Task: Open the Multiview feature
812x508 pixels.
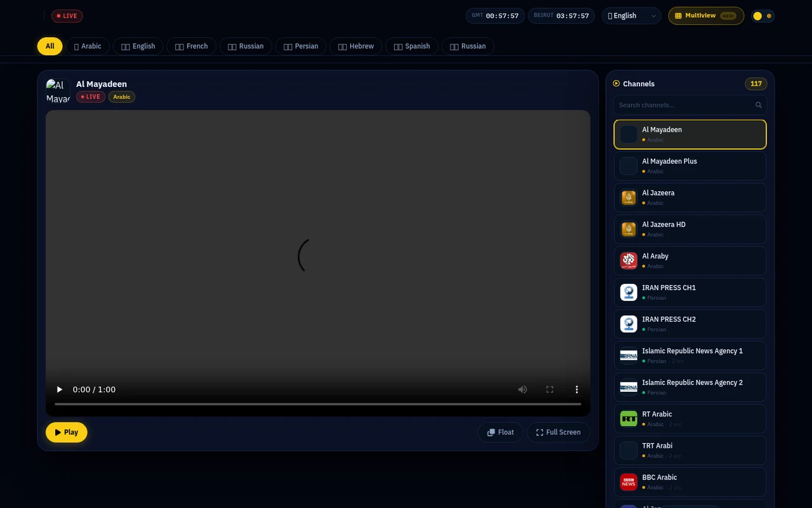Action: 706,16
